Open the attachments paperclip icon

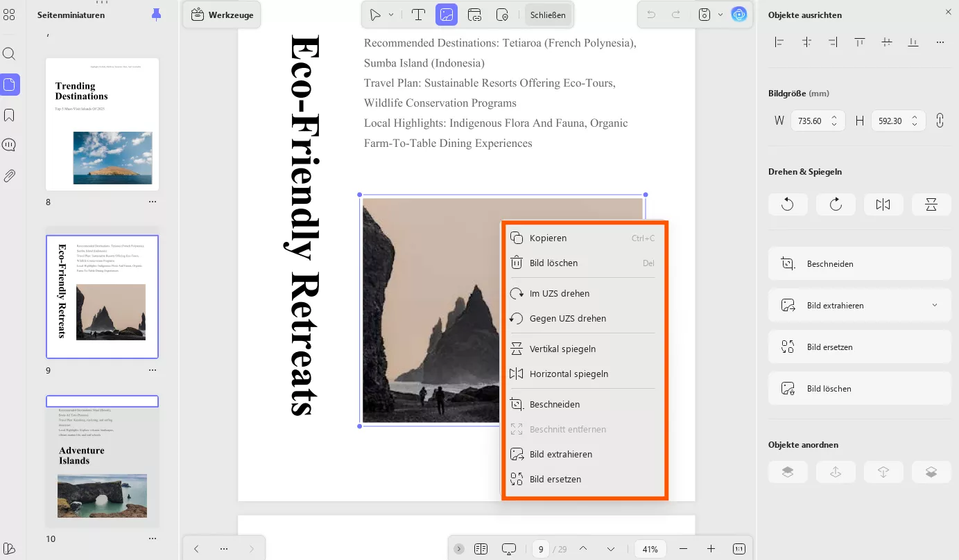coord(9,176)
